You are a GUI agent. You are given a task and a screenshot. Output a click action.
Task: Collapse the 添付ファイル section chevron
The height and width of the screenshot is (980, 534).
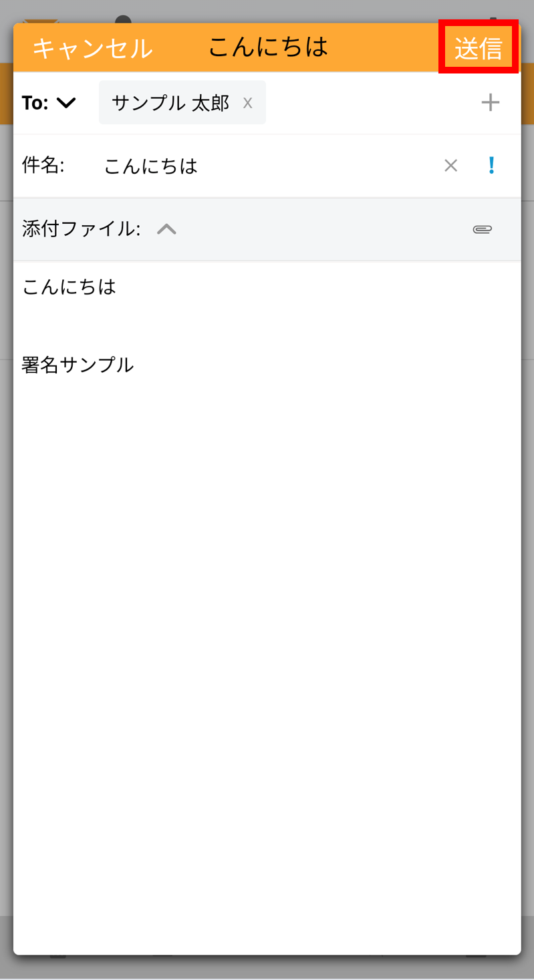166,229
